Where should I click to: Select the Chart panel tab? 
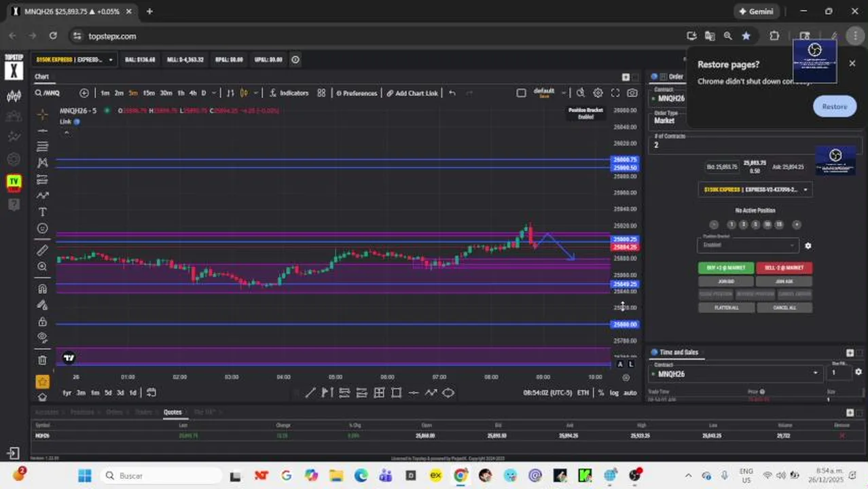[x=42, y=77]
